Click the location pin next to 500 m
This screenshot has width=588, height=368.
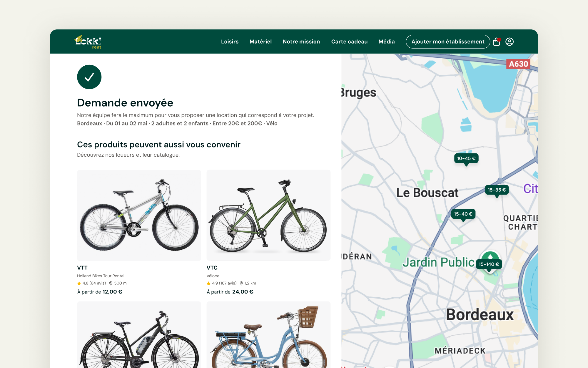111,283
